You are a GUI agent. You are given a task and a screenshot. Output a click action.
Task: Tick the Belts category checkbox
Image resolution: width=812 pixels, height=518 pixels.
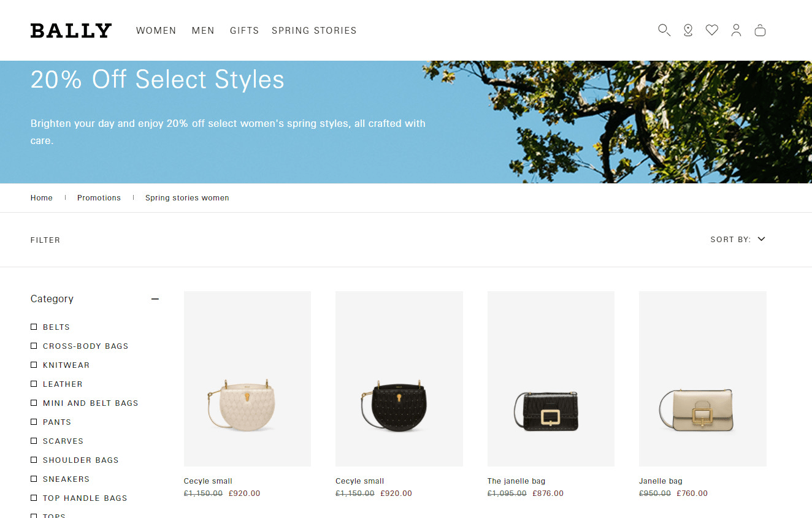point(34,327)
